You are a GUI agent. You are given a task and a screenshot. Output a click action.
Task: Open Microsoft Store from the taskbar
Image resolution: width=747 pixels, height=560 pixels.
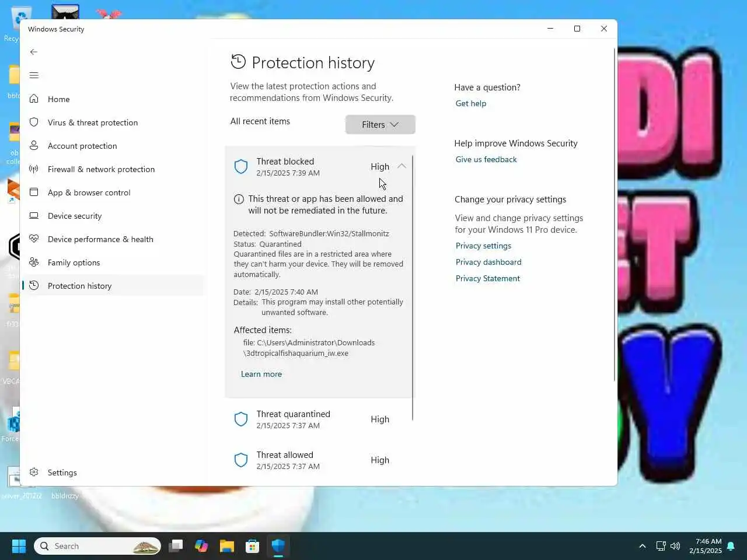[252, 546]
